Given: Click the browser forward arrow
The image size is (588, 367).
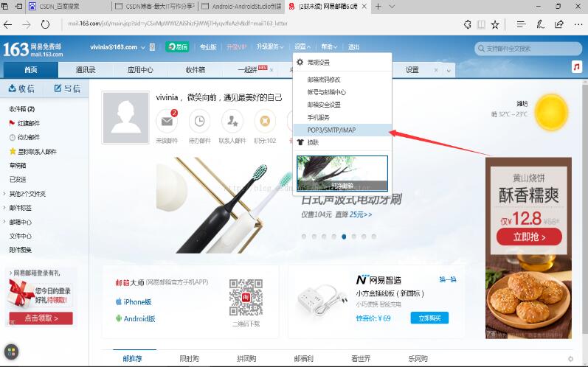Looking at the screenshot, I should click(27, 25).
